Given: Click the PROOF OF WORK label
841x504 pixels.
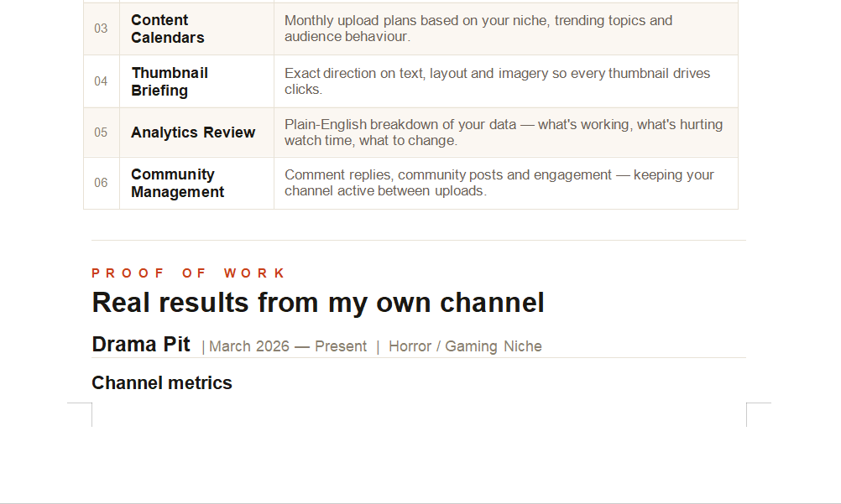Looking at the screenshot, I should coord(188,273).
